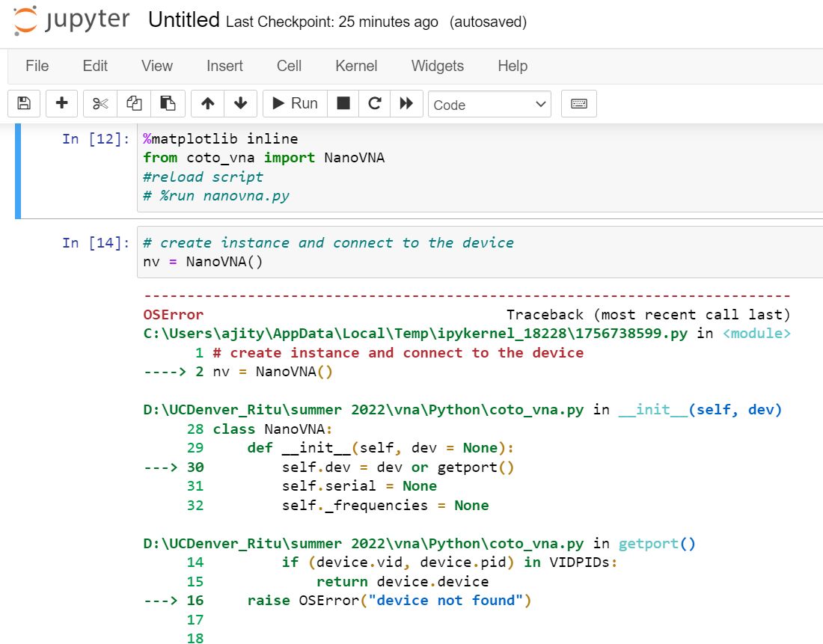The width and height of the screenshot is (823, 644).
Task: Open the Widgets menu
Action: (438, 66)
